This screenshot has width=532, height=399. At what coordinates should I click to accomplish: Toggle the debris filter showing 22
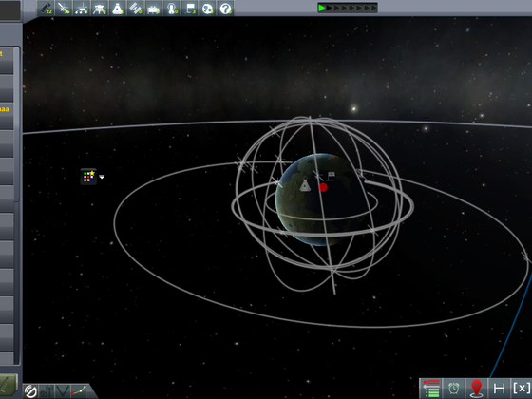[46, 9]
